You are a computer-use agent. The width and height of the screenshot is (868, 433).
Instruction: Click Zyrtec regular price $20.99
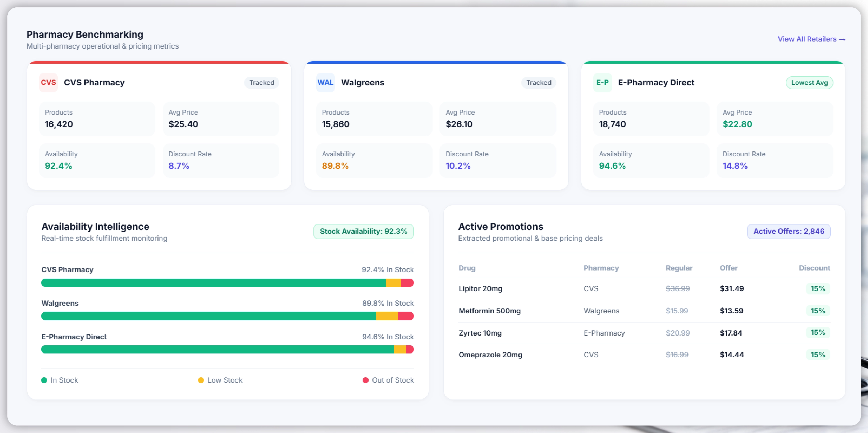click(678, 333)
